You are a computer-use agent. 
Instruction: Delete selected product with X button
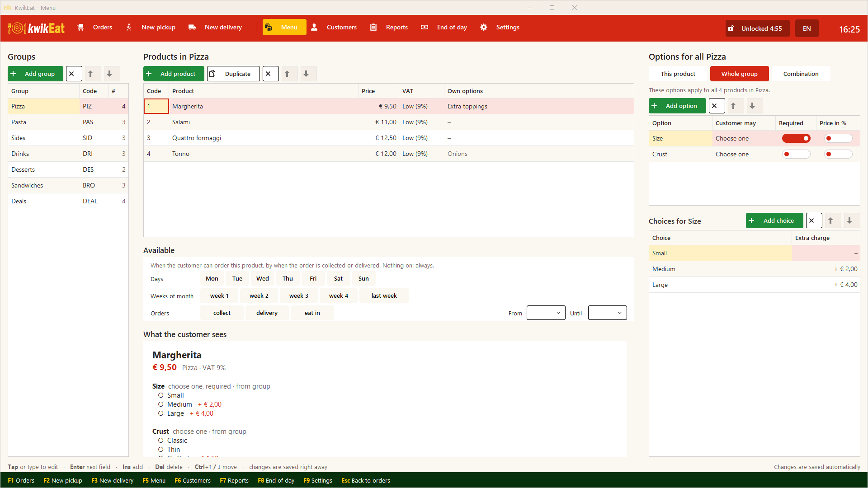point(270,74)
